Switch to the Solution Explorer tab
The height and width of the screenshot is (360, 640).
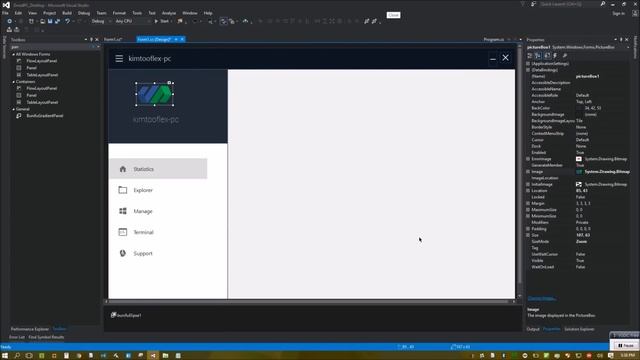(579, 329)
